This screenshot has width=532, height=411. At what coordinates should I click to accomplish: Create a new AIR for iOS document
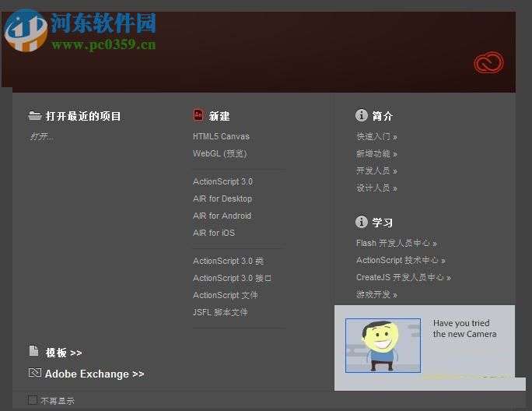point(214,233)
